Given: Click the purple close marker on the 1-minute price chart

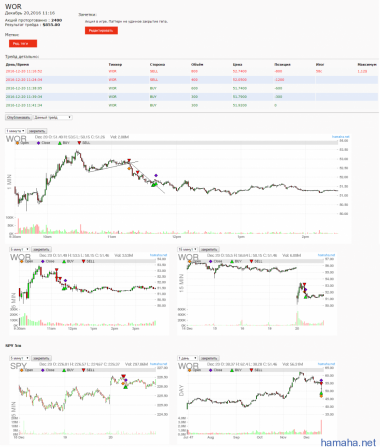Looking at the screenshot, I should pyautogui.click(x=156, y=175).
